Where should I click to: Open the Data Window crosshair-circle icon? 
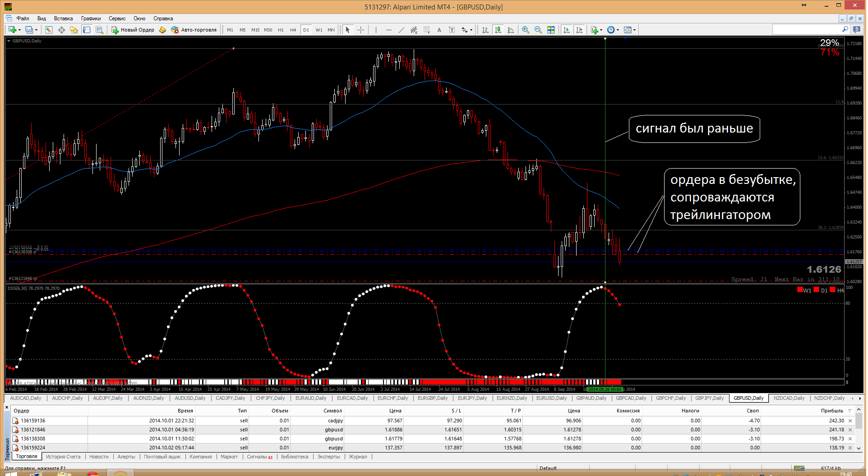(61, 30)
